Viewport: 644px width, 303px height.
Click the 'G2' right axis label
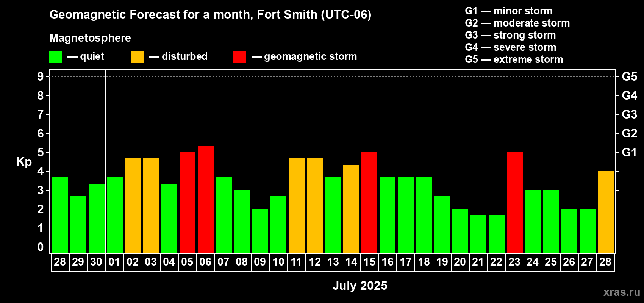(x=630, y=133)
